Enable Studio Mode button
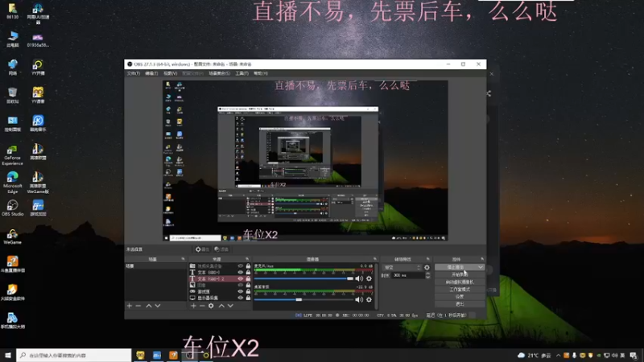Image resolution: width=644 pixels, height=362 pixels. pos(460,290)
